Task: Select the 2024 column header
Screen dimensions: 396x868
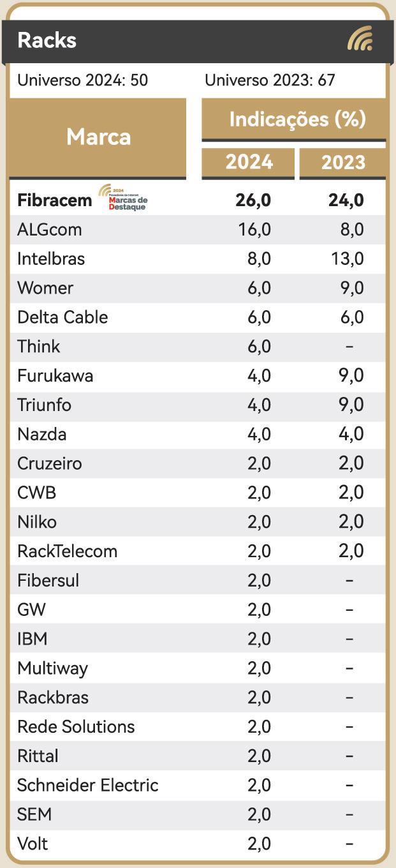Action: click(x=249, y=163)
